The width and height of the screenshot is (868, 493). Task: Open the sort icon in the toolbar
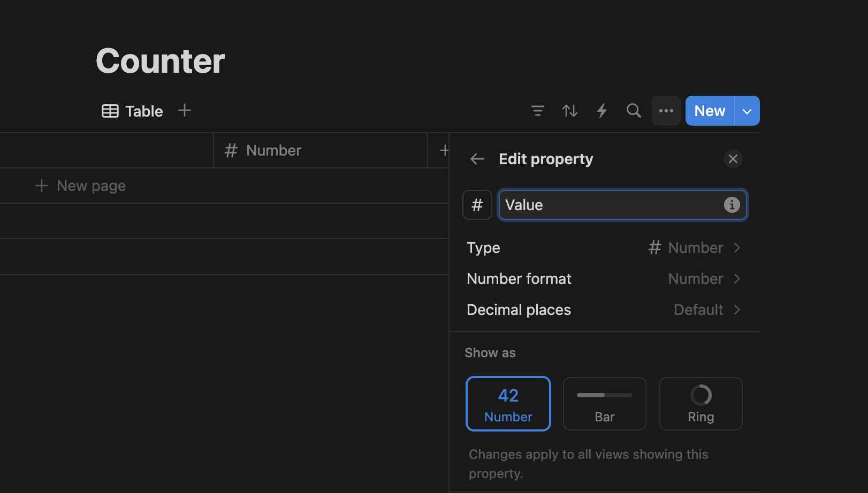[569, 111]
